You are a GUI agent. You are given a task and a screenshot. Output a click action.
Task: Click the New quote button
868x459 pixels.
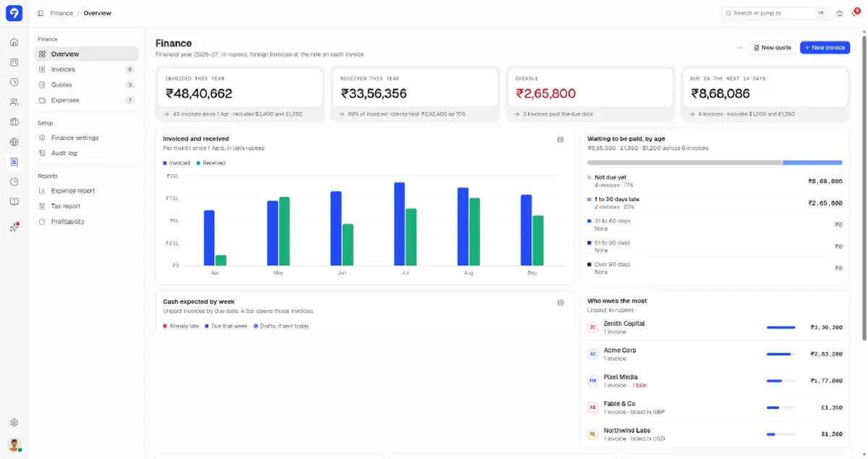[773, 48]
